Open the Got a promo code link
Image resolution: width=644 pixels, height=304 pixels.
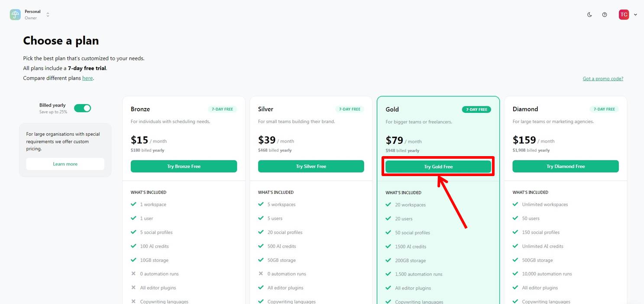(603, 78)
